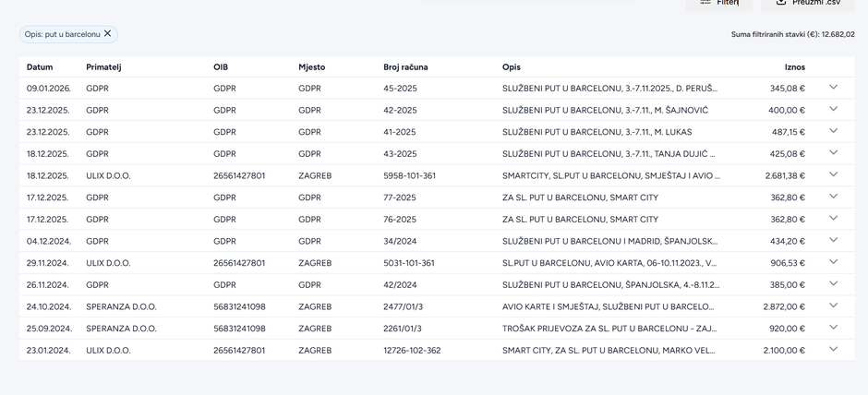Image resolution: width=868 pixels, height=395 pixels.
Task: Expand the ULIX row with invoice 5958-101-361
Action: pyautogui.click(x=833, y=175)
